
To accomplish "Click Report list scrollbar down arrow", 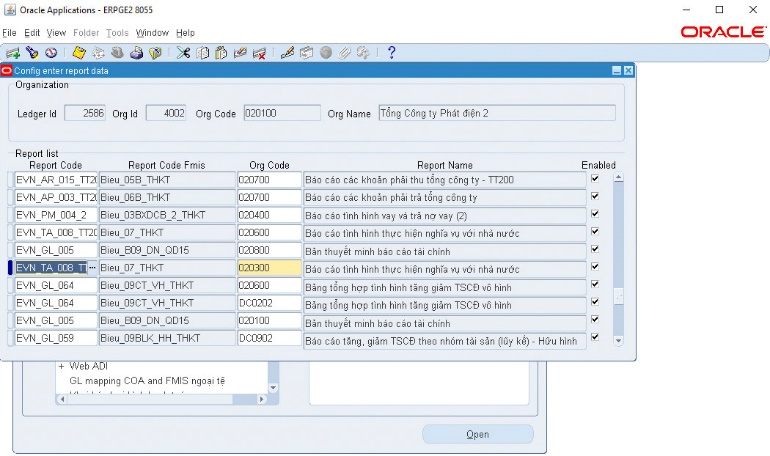I will (x=618, y=341).
